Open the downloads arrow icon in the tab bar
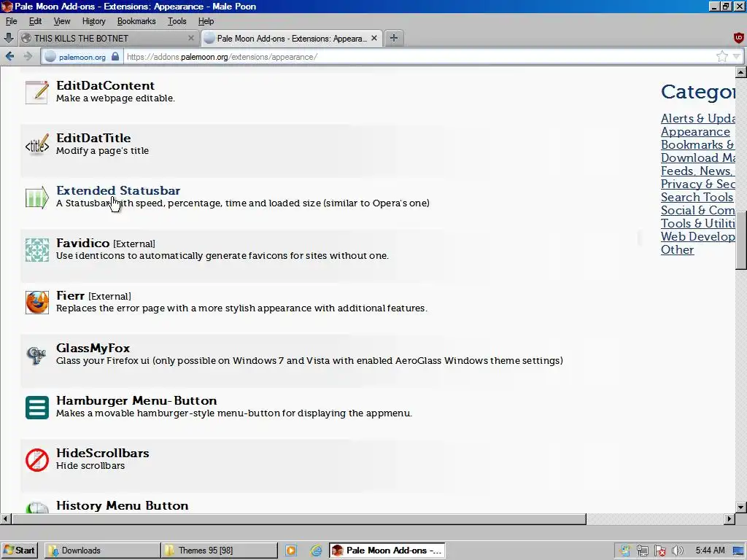This screenshot has height=560, width=747. click(x=9, y=38)
